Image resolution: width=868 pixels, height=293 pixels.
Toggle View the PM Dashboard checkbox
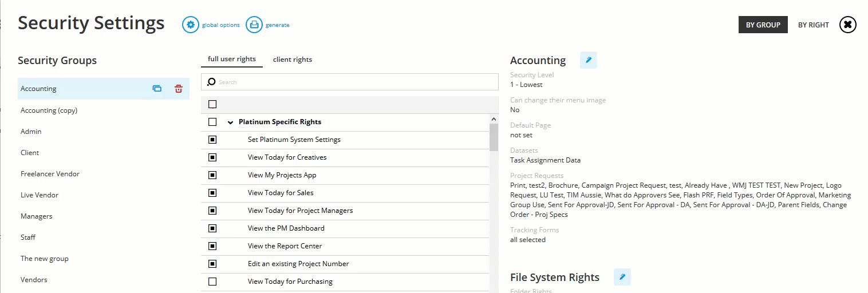pos(212,228)
